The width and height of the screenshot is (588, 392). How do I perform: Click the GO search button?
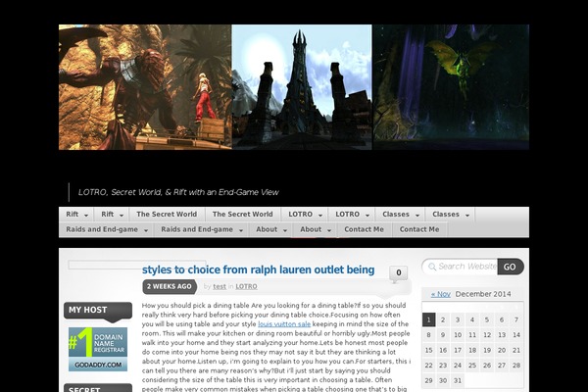pos(510,267)
